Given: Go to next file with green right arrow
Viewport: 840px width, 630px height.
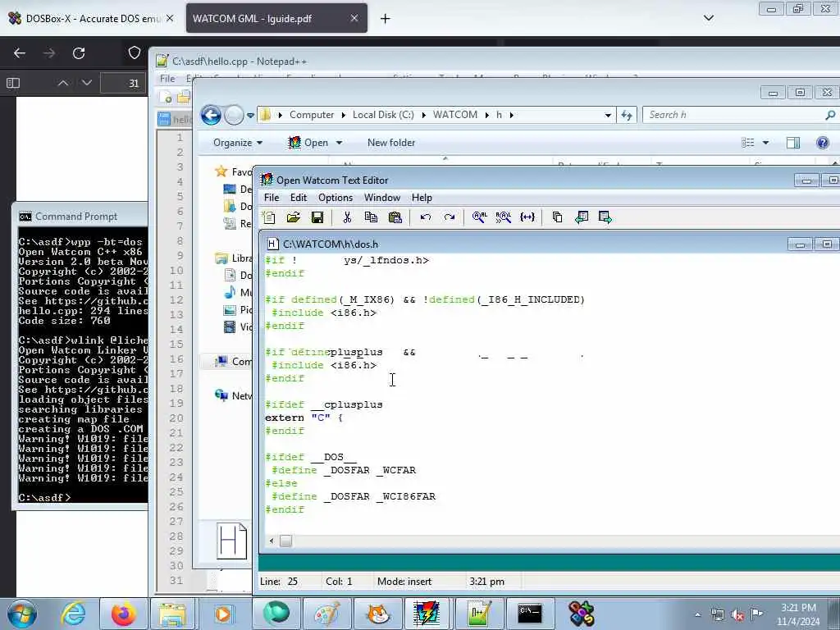Looking at the screenshot, I should 605,217.
